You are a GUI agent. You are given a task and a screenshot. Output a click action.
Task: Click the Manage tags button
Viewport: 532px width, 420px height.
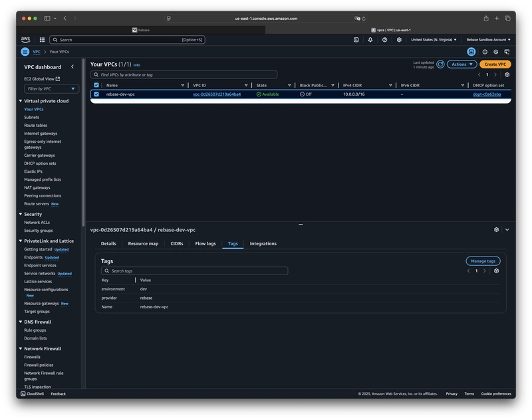pos(483,261)
